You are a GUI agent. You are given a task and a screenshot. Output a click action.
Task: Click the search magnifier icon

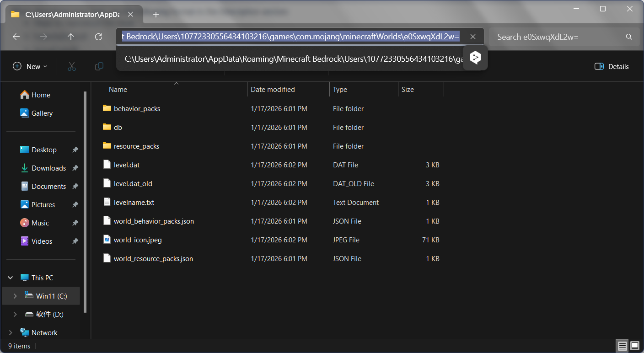click(x=629, y=37)
